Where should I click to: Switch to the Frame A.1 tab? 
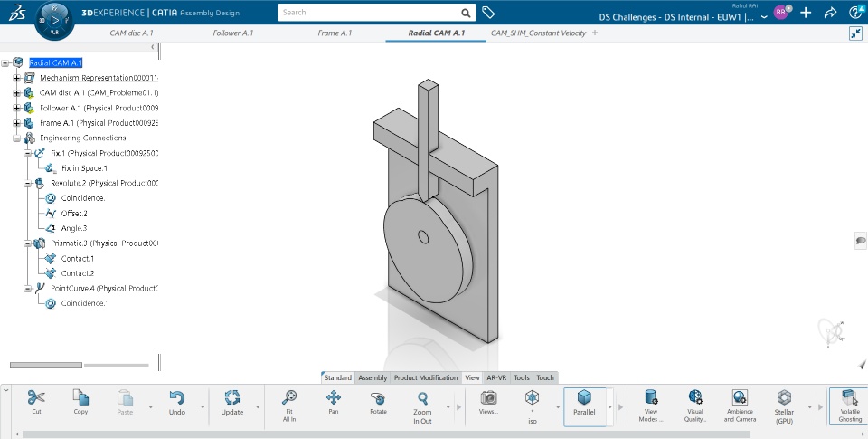click(335, 33)
